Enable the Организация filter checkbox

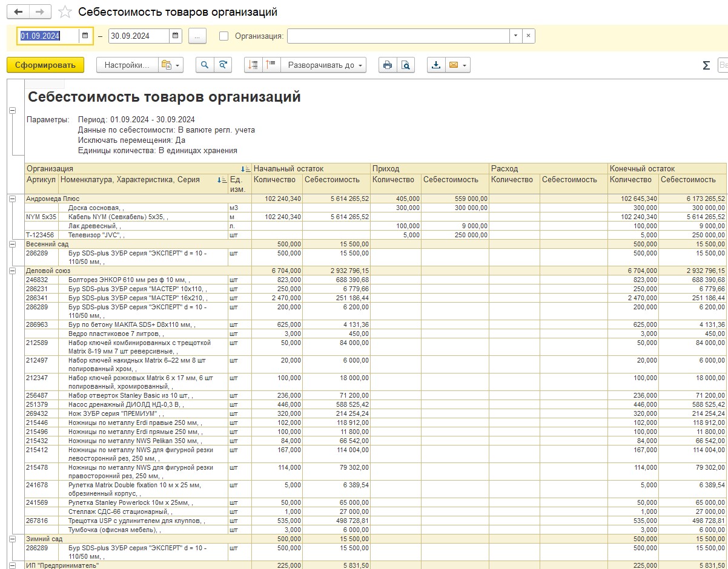224,36
